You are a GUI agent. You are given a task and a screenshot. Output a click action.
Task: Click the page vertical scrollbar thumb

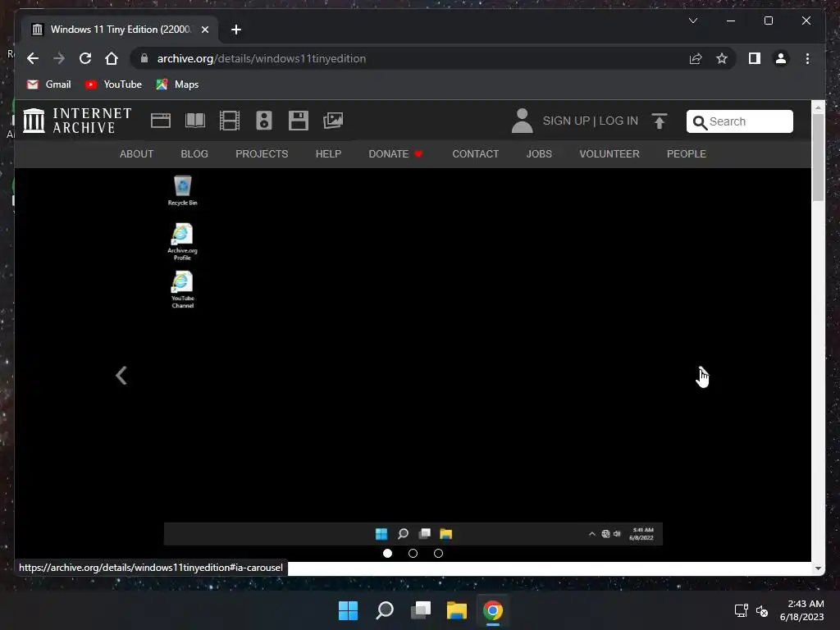click(x=818, y=157)
